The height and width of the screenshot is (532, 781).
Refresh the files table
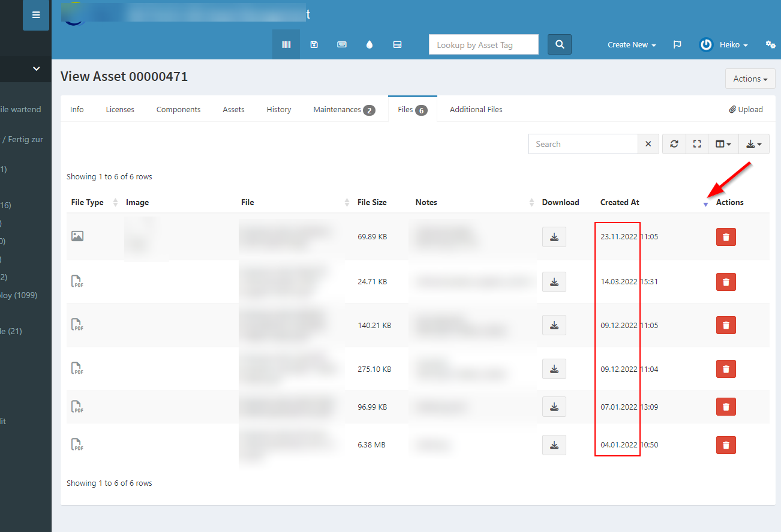pyautogui.click(x=674, y=144)
